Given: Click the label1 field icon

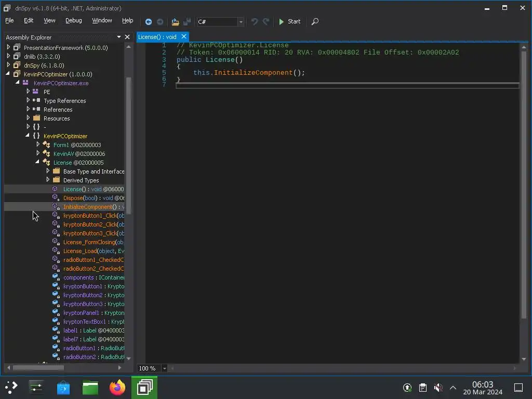Looking at the screenshot, I should [x=56, y=330].
